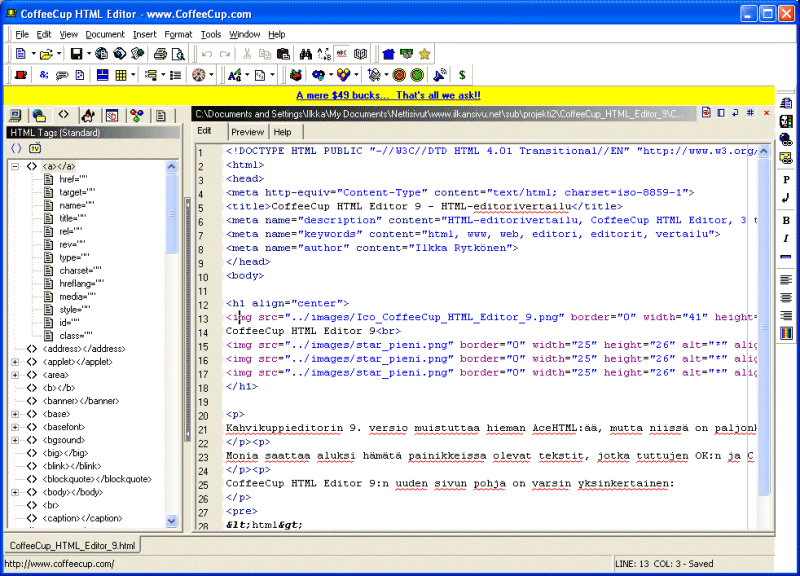The width and height of the screenshot is (800, 576).
Task: Switch to the Preview tab
Action: coord(247,132)
